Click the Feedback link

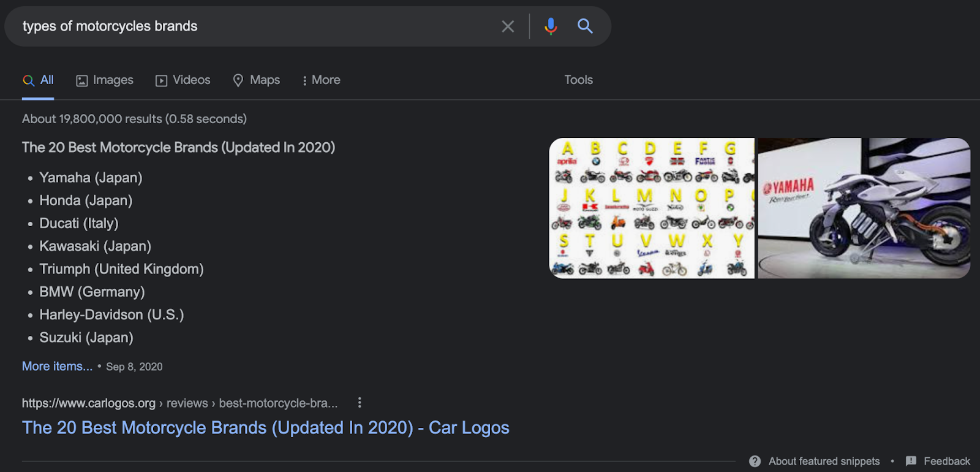click(x=947, y=461)
